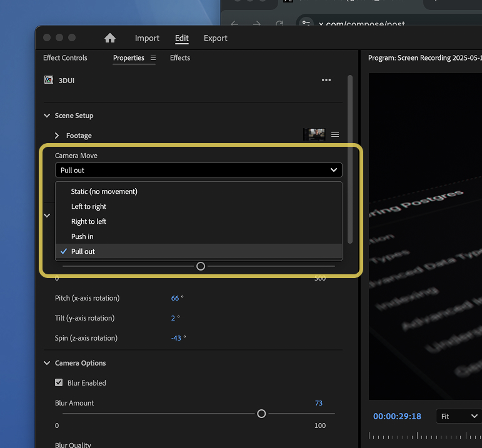Click the browser back arrow
The height and width of the screenshot is (448, 482).
(x=234, y=24)
